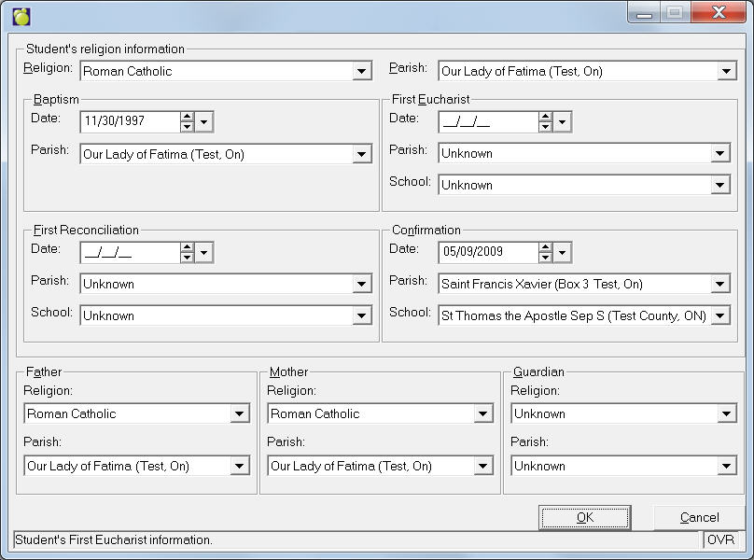Open the First Eucharist date calendar dropdown
This screenshot has height=560, width=754.
click(562, 121)
